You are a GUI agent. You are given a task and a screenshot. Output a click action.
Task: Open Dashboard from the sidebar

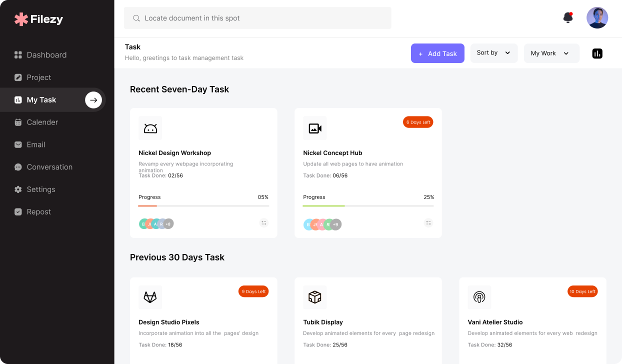[46, 55]
